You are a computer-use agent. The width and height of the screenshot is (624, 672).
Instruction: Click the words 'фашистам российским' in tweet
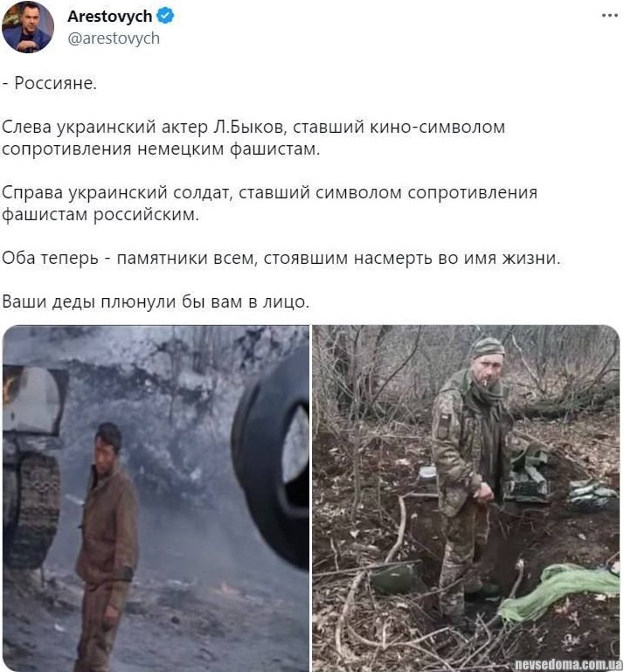(x=101, y=215)
